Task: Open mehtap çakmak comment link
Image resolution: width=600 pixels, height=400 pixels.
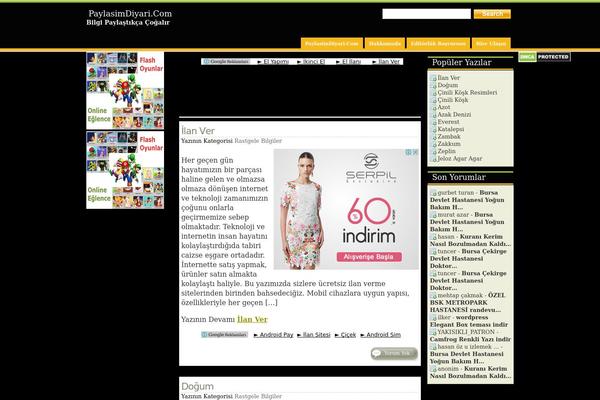Action: 468,302
